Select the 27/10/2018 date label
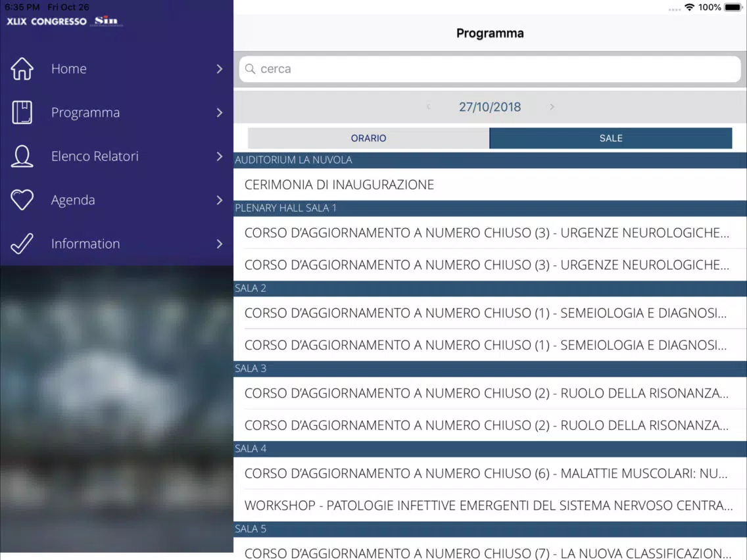Viewport: 747px width, 560px height. pos(490,106)
